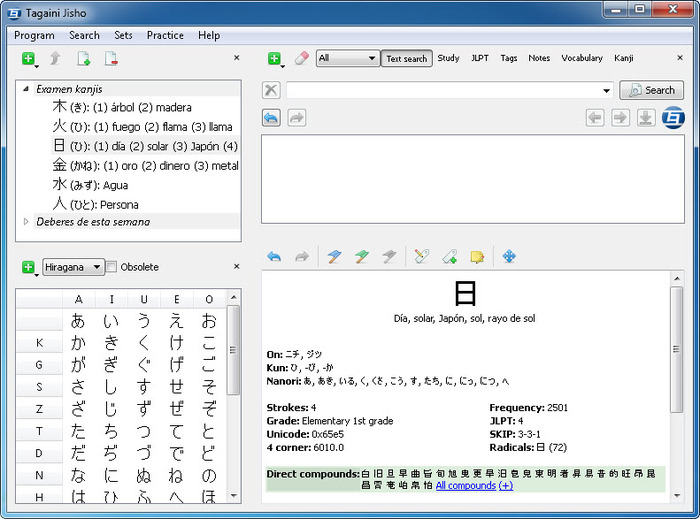Click the detail view vertical scrollbar
The image size is (700, 519).
(677, 349)
